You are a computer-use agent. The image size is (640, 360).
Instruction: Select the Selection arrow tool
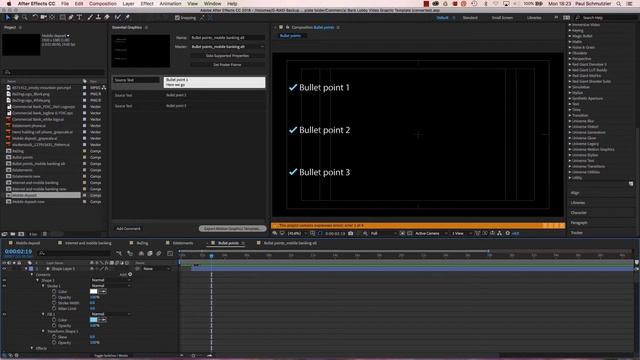(7, 17)
